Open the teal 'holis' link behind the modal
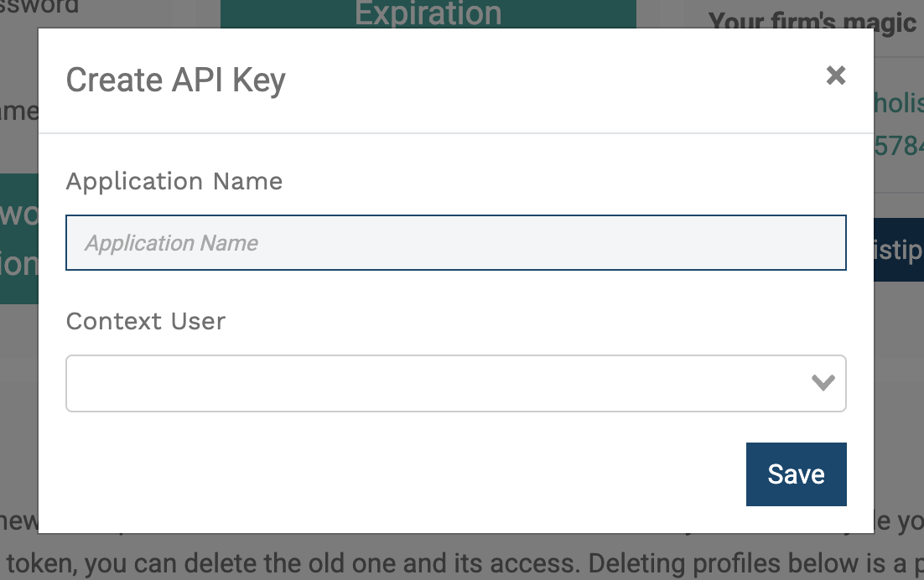 click(x=902, y=103)
